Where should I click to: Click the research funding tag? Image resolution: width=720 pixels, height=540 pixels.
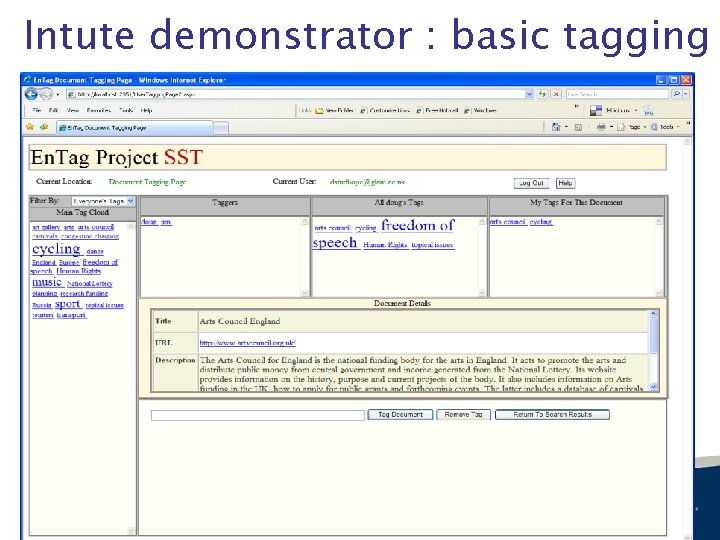[84, 293]
